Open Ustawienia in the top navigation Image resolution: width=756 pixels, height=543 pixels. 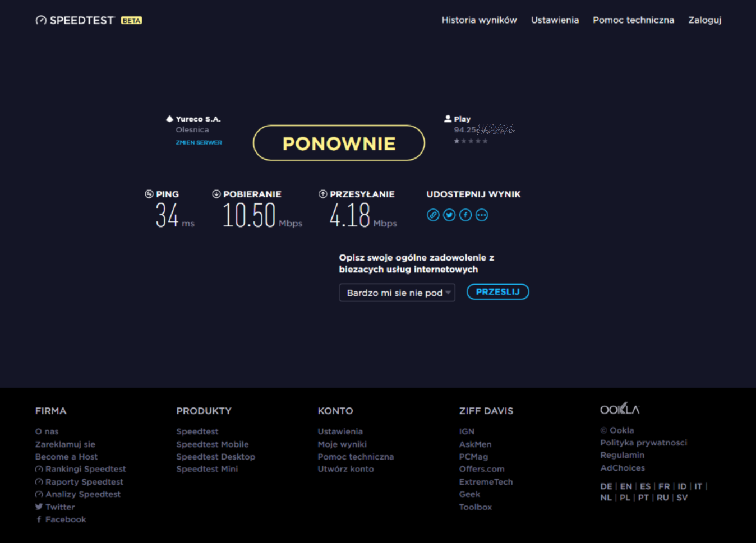555,20
